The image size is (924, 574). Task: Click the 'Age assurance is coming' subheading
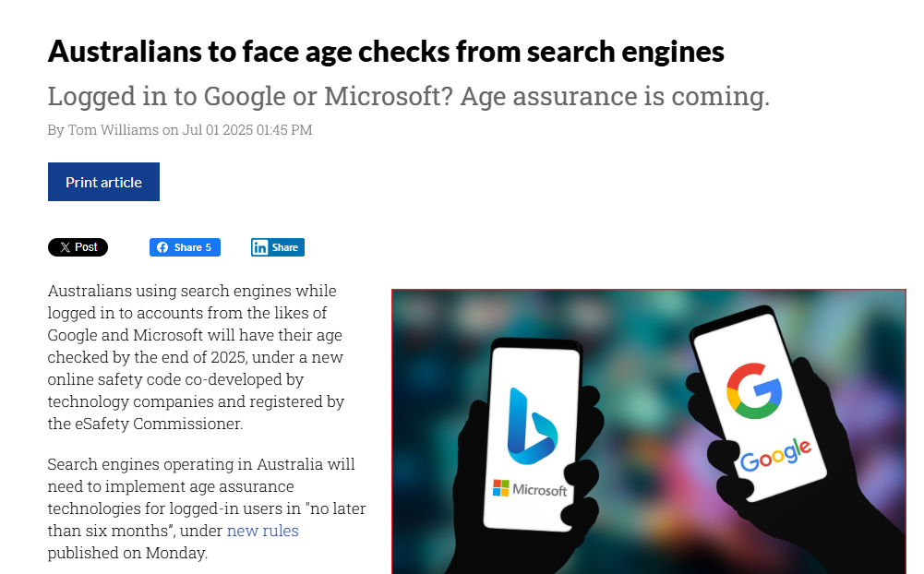[x=612, y=97]
